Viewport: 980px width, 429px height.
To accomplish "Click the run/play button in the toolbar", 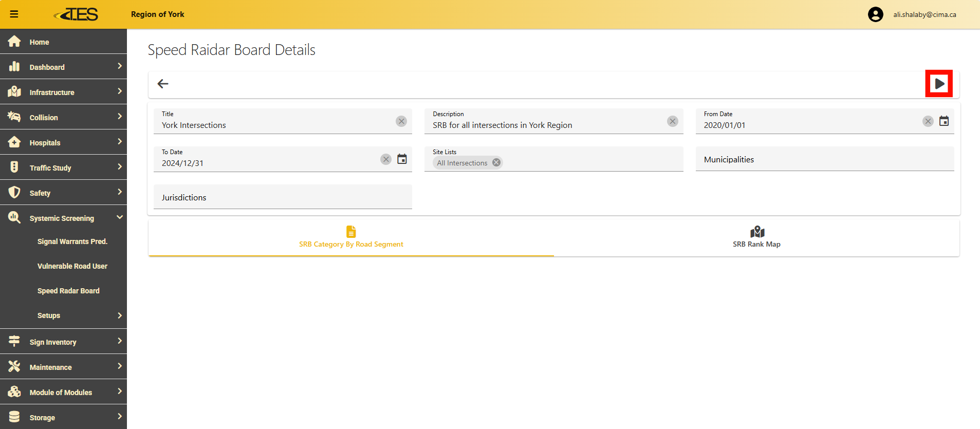I will (939, 84).
